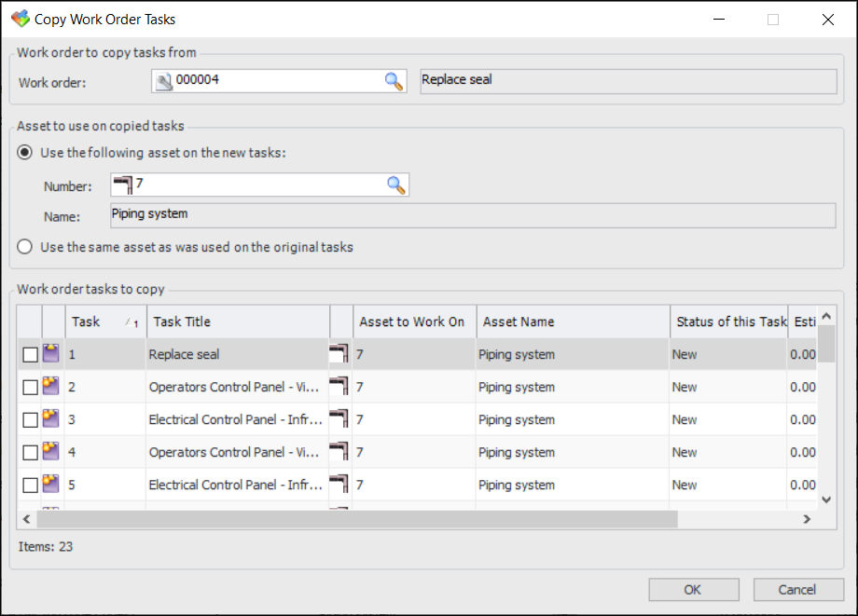858x616 pixels.
Task: Click the pipe asset icon beside number 7
Action: (x=122, y=185)
